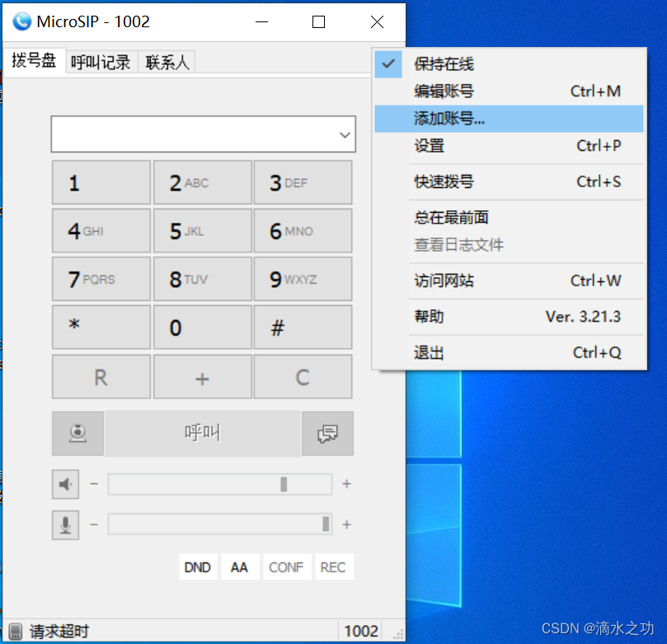Click the C clear key

coord(303,377)
